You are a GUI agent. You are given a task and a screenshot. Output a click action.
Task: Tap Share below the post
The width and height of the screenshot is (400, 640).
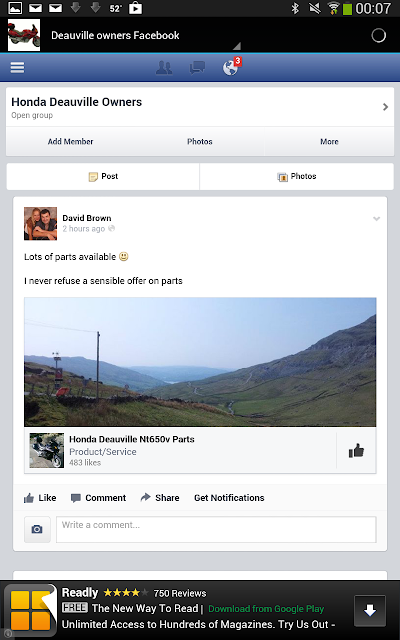click(x=160, y=498)
